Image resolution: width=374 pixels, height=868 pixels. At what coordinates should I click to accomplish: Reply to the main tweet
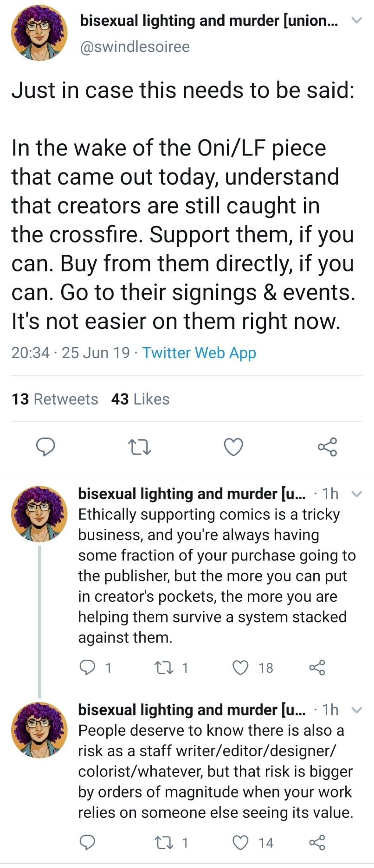point(46,447)
